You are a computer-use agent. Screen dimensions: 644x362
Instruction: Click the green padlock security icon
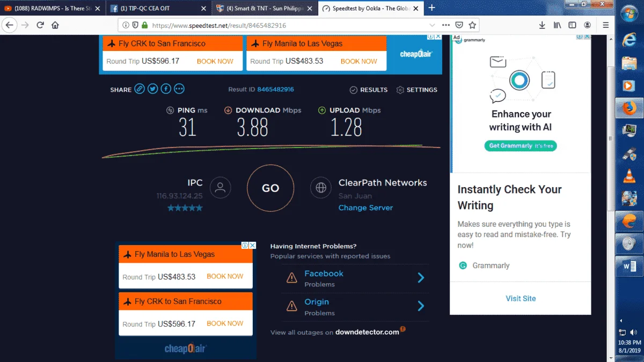click(144, 25)
